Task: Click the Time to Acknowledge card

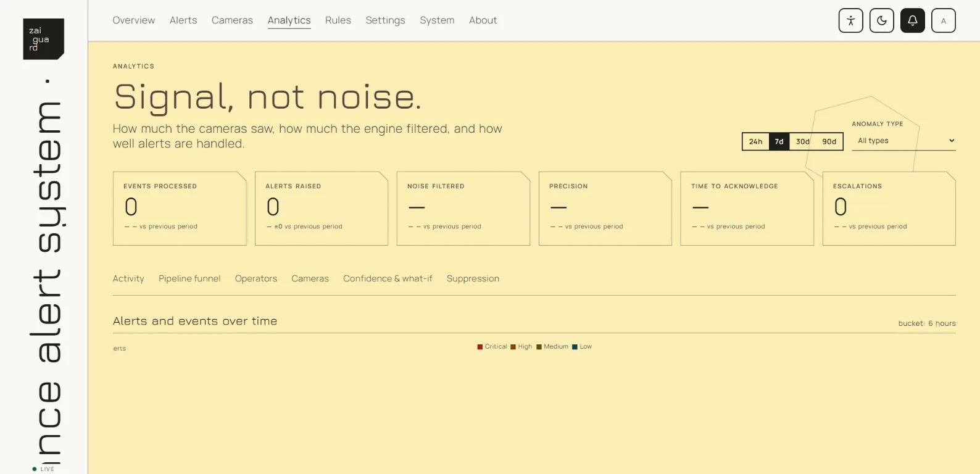Action: 747,209
